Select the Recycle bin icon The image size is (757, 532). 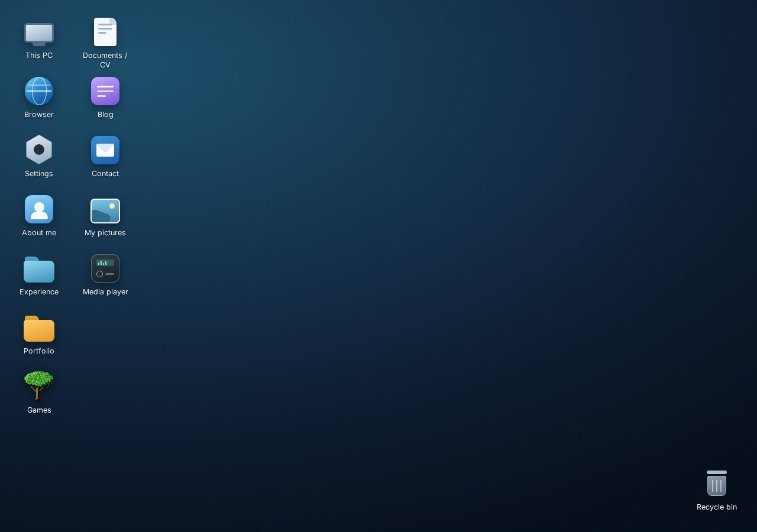(717, 483)
